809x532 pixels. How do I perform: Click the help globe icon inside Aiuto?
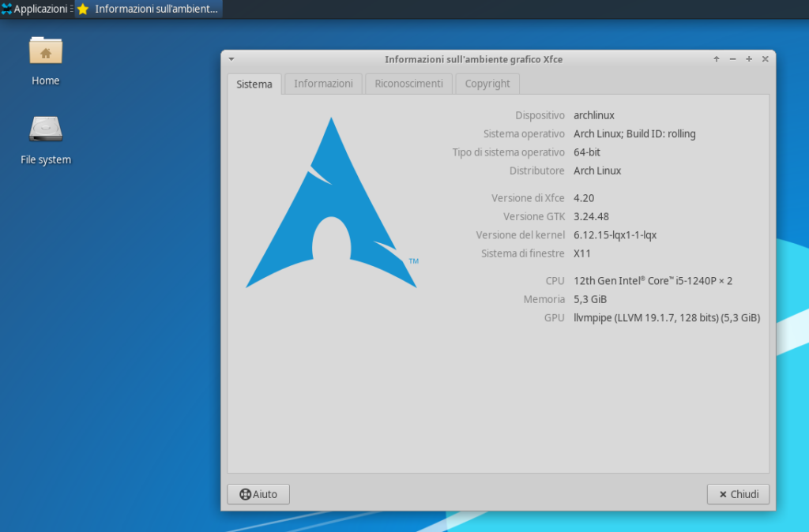(245, 494)
